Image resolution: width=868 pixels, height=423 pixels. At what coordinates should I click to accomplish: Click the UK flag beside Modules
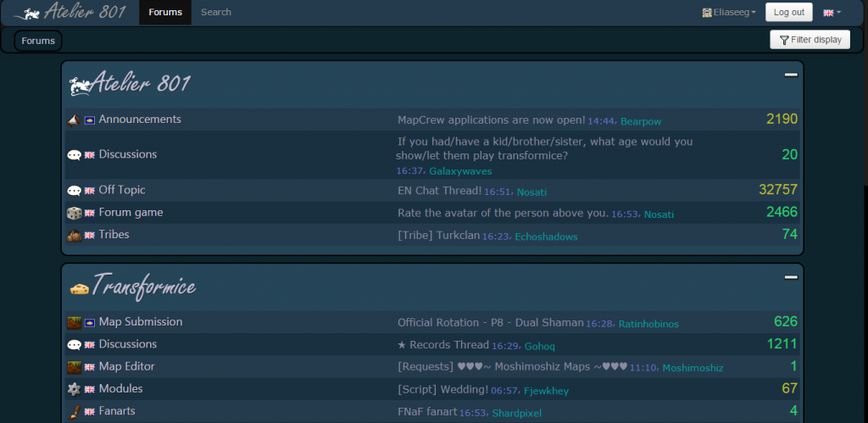(90, 389)
